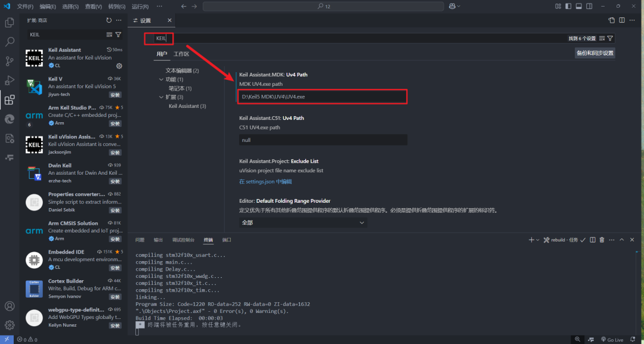The height and width of the screenshot is (344, 644).
Task: Open the Manage gear in activity bar
Action: coord(10,325)
